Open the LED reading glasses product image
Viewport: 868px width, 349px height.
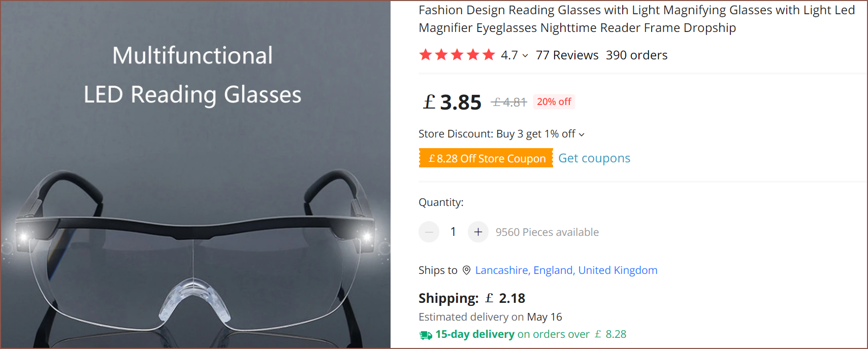point(195,203)
